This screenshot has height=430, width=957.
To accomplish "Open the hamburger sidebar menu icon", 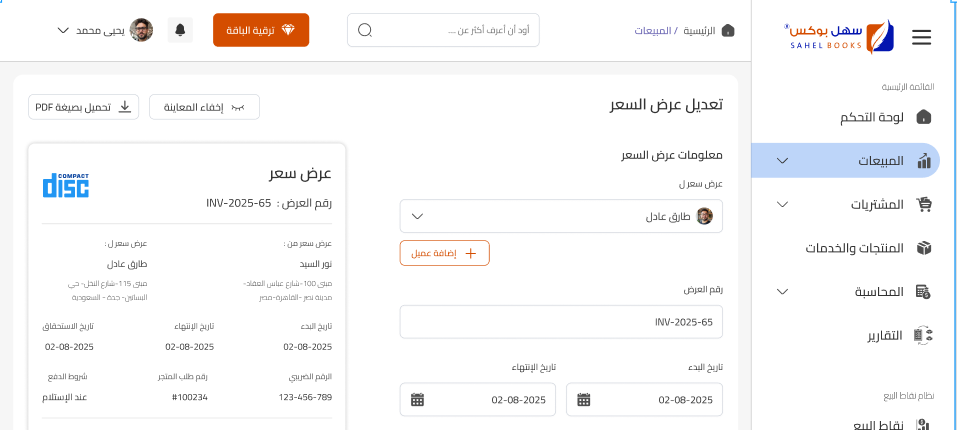I will click(x=922, y=38).
